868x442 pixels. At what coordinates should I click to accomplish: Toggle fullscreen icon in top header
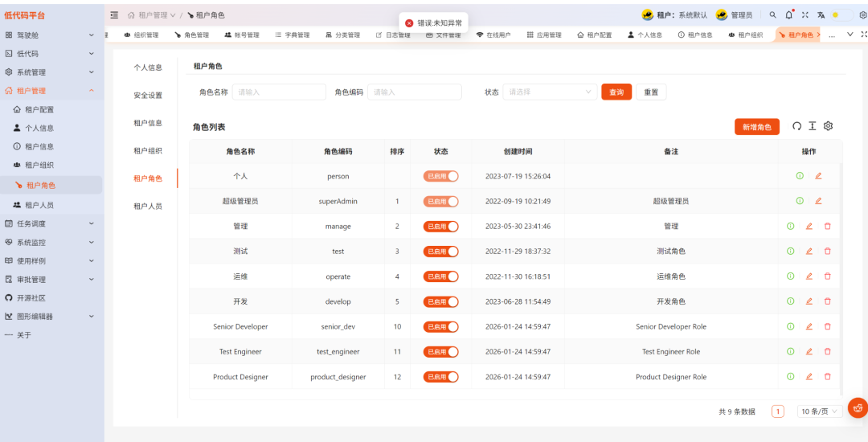click(805, 15)
